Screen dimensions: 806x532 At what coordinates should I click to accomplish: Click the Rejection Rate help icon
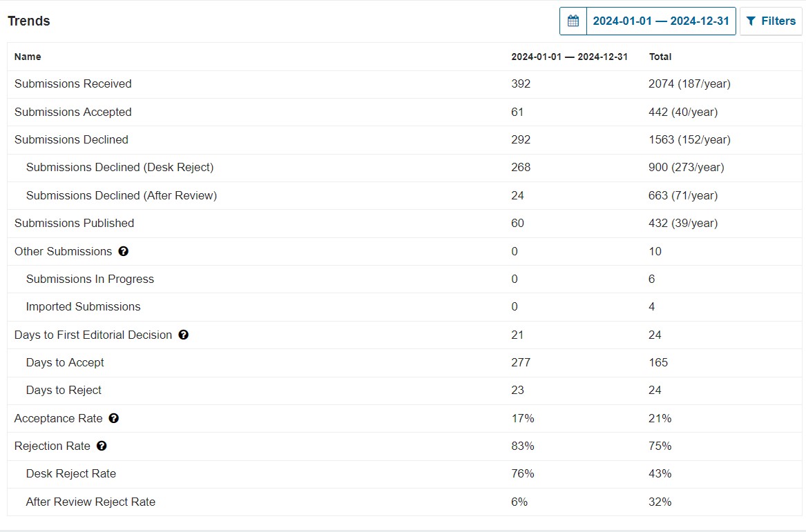102,446
